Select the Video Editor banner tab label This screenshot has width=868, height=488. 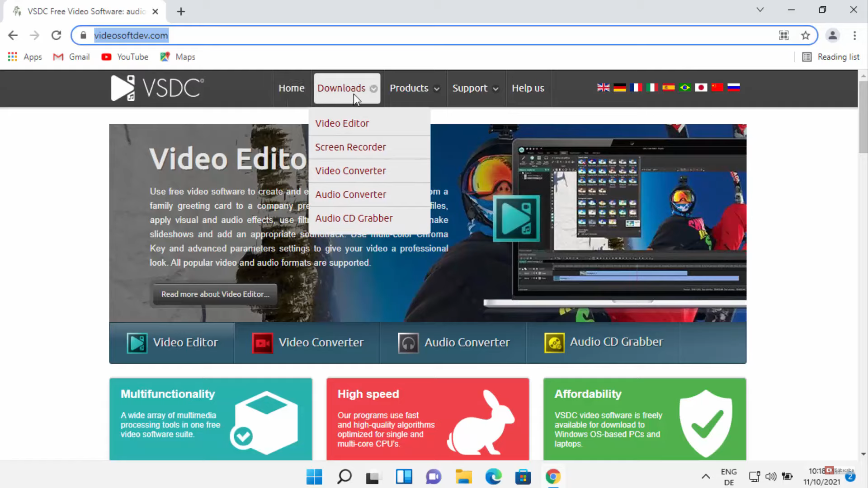[185, 343]
